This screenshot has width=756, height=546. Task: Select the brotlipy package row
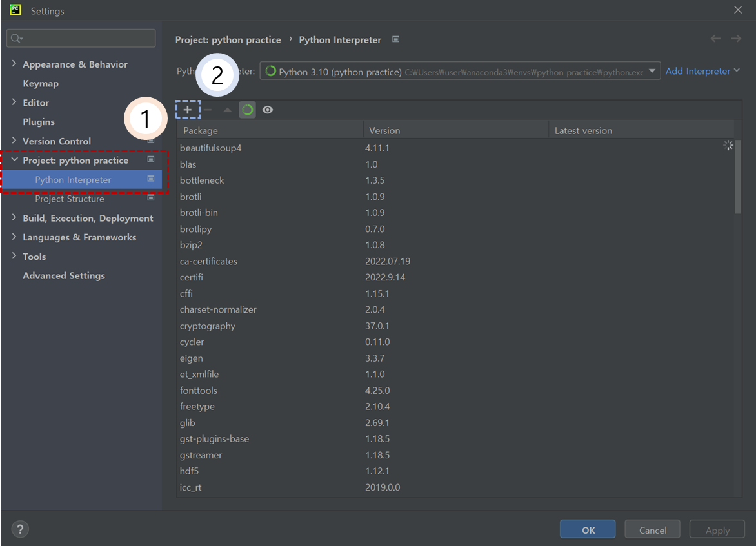point(455,229)
